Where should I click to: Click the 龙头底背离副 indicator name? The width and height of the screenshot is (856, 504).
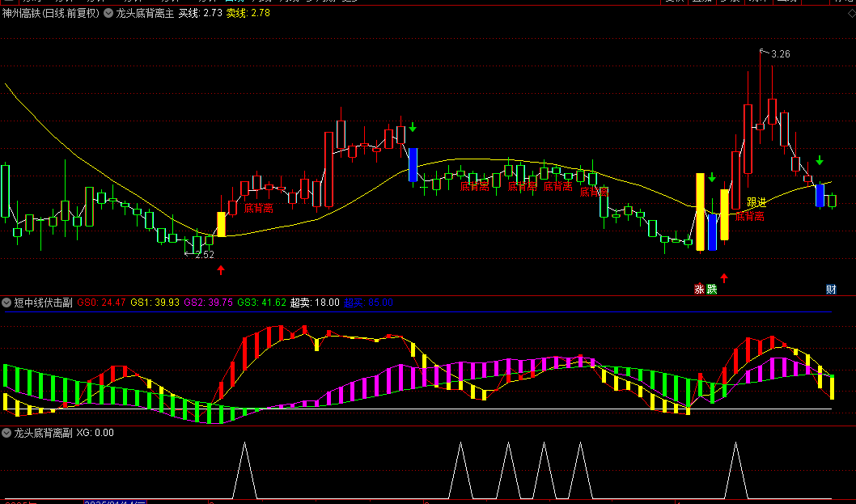(43, 433)
